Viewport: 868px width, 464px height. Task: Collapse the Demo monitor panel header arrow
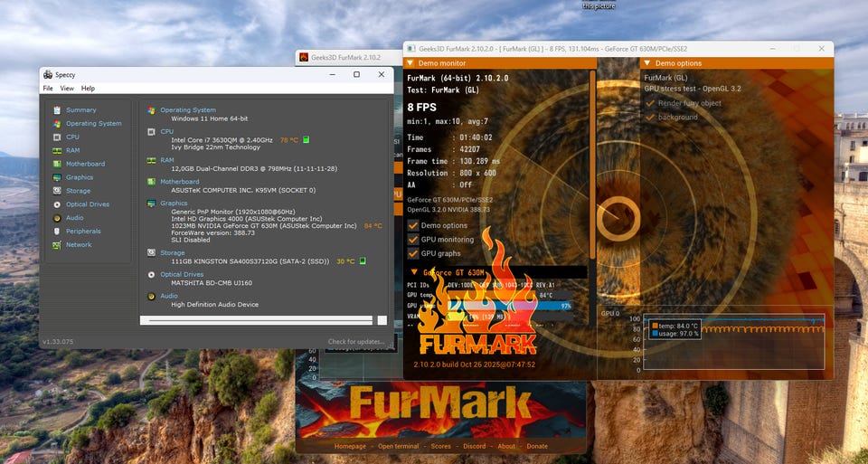410,63
